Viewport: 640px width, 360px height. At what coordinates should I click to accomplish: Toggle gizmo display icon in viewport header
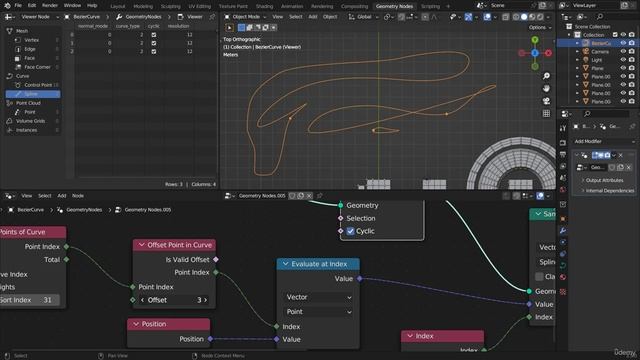(x=468, y=17)
